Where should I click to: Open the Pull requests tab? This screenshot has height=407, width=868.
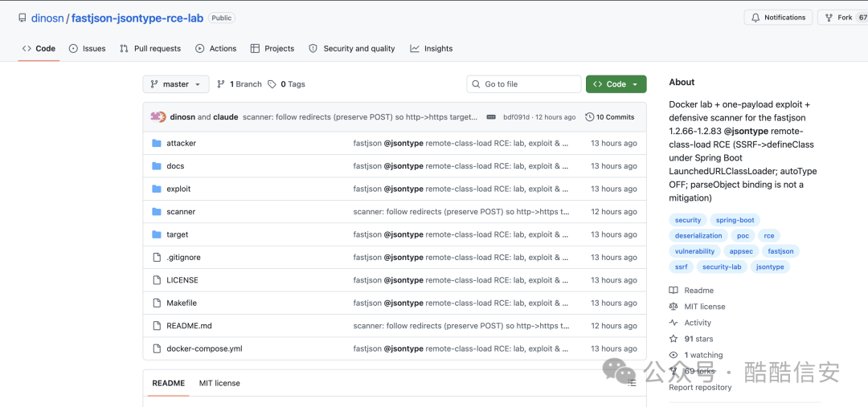150,49
